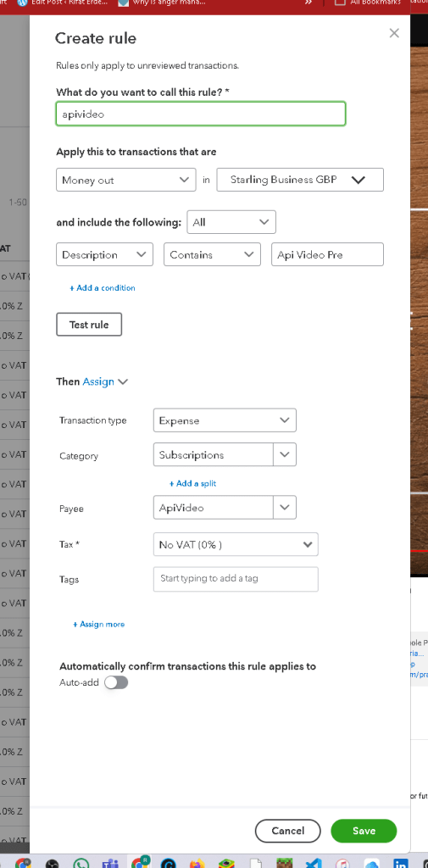Open Visual Studio Code from the taskbar
Image resolution: width=428 pixels, height=868 pixels.
314,862
